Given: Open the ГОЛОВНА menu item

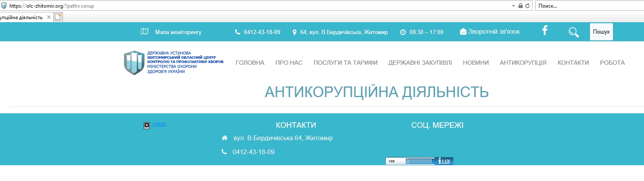Looking at the screenshot, I should [x=250, y=63].
